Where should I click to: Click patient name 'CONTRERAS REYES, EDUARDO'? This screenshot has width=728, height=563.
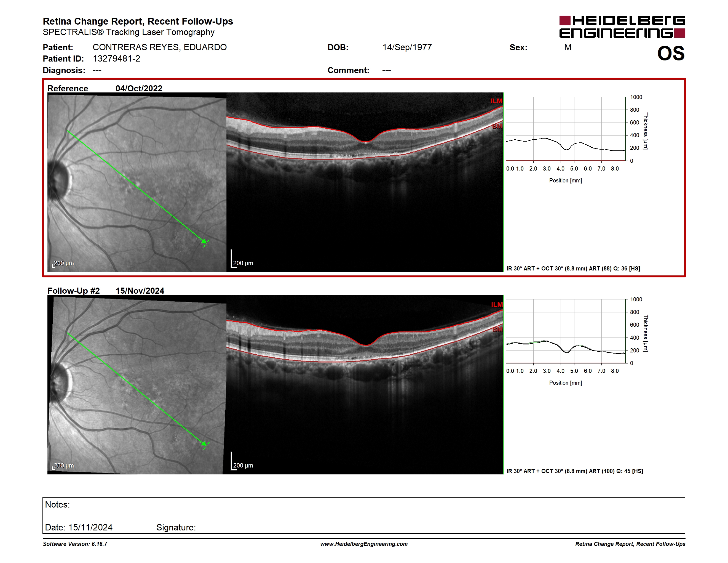click(160, 47)
